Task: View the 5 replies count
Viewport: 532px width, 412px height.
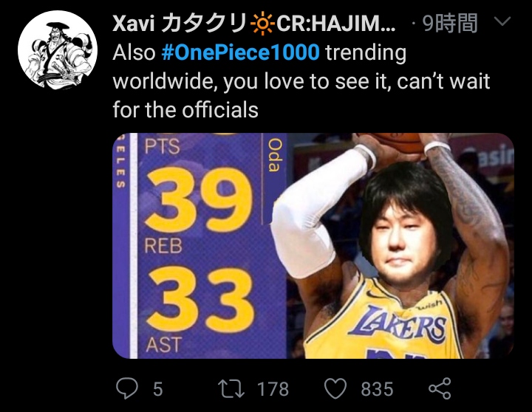Action: [x=158, y=389]
